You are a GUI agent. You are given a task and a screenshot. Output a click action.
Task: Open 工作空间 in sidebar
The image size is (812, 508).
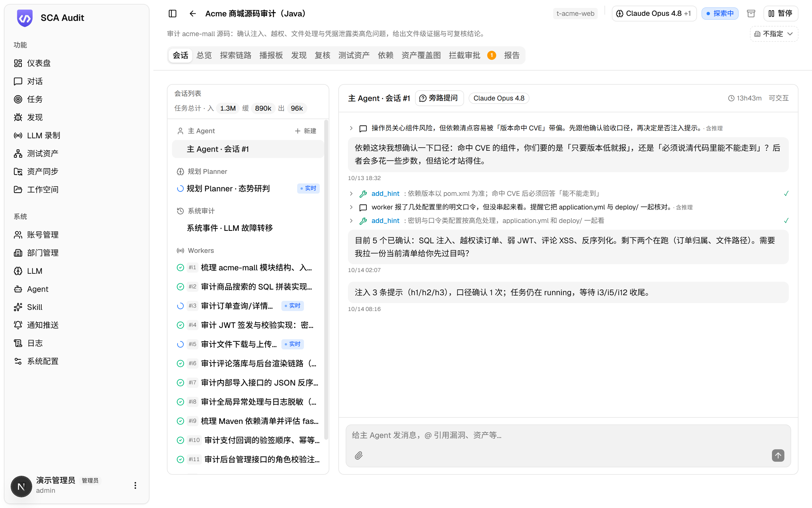click(x=76, y=189)
